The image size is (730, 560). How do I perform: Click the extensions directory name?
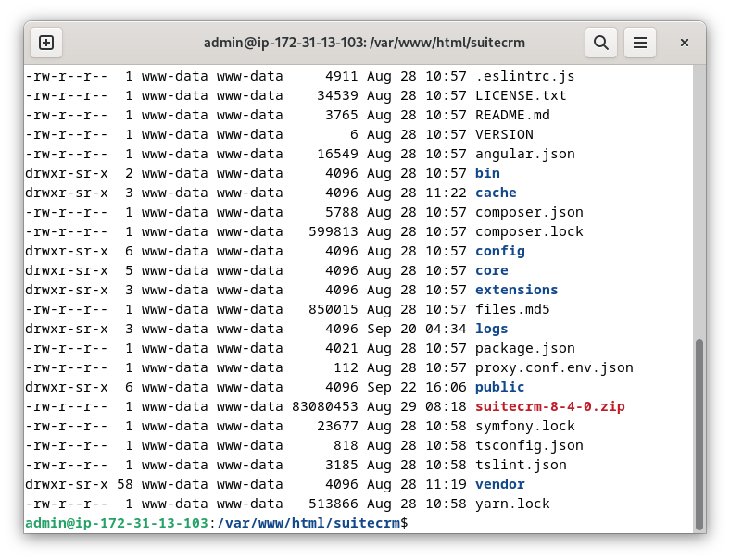(x=516, y=290)
